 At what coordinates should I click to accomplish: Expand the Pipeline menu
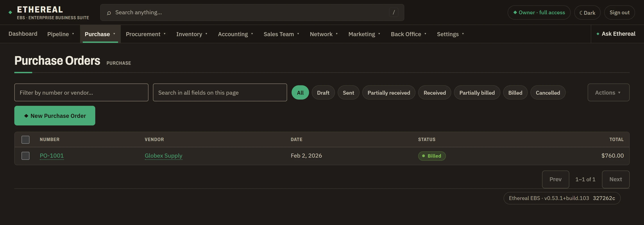click(x=61, y=34)
